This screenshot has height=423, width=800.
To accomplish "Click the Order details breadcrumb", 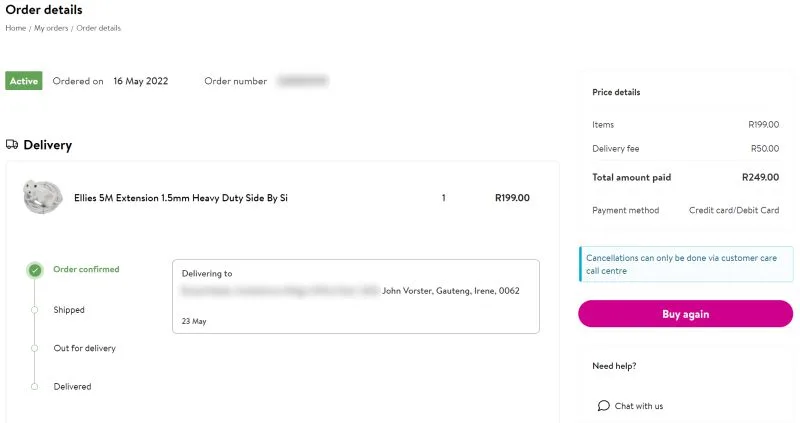I will (98, 28).
